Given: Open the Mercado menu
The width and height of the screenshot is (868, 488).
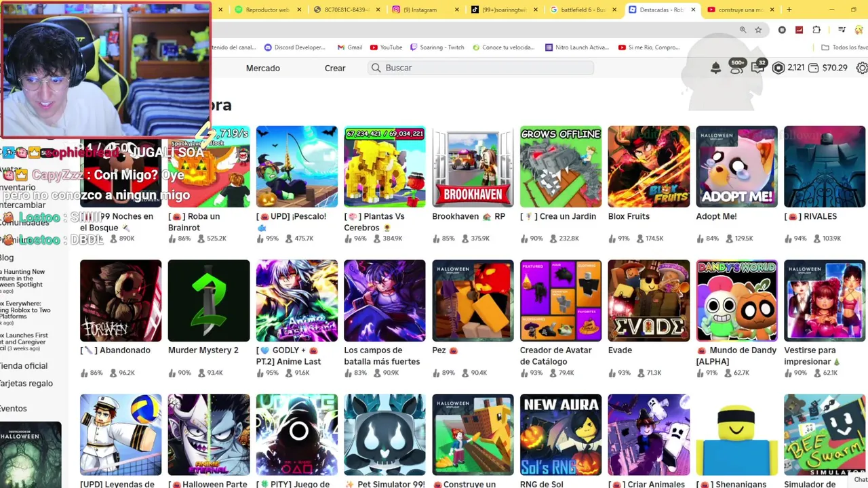Looking at the screenshot, I should click(263, 68).
